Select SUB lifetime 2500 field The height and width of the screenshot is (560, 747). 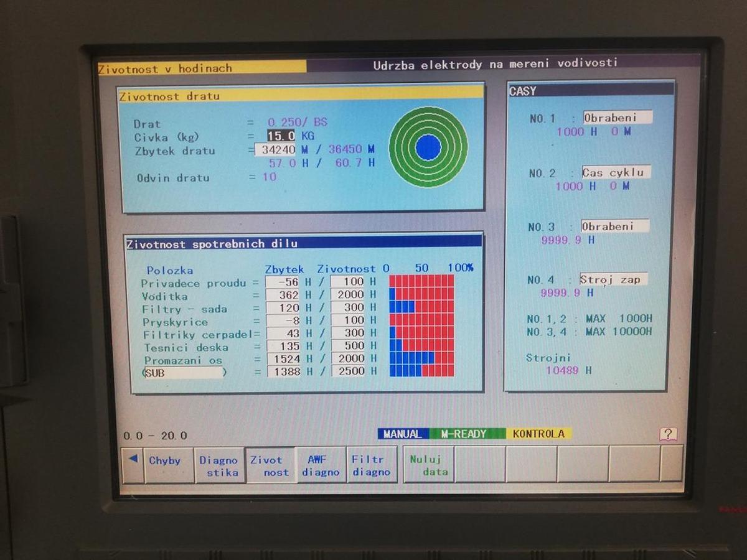tap(347, 371)
